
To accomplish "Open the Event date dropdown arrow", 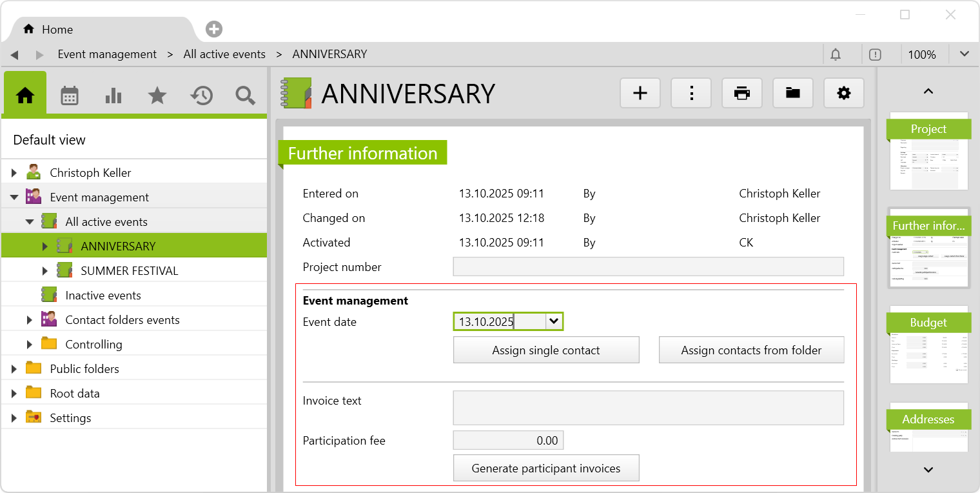I will [x=553, y=321].
